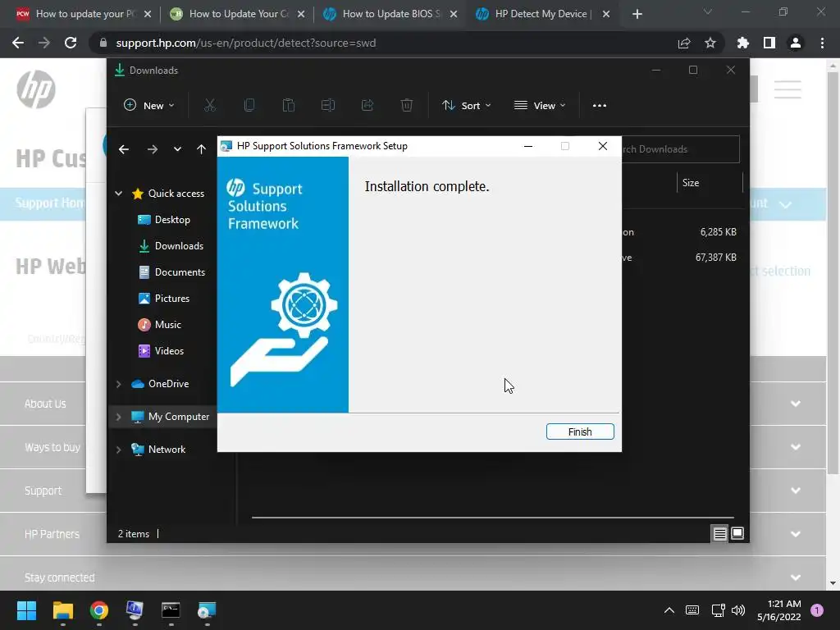Open the New menu in Downloads window
Image resolution: width=840 pixels, height=630 pixels.
pyautogui.click(x=149, y=106)
